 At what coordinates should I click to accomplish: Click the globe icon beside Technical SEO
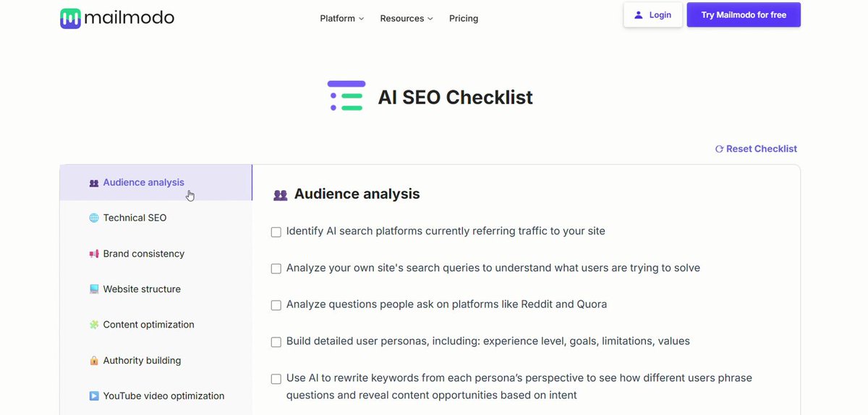[x=94, y=218]
